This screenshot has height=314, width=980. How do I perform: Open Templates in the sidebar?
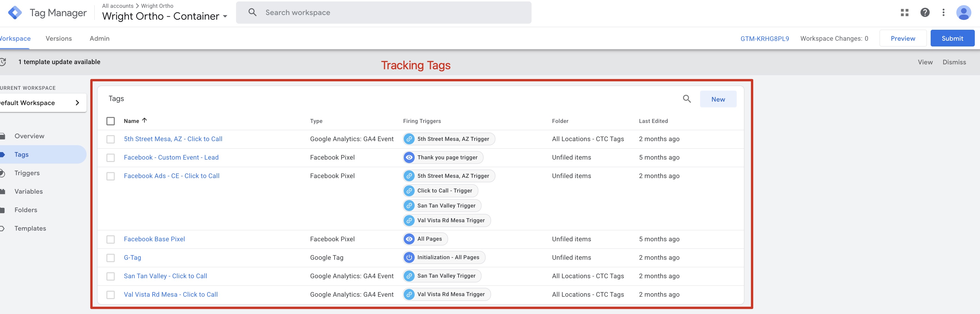[30, 228]
